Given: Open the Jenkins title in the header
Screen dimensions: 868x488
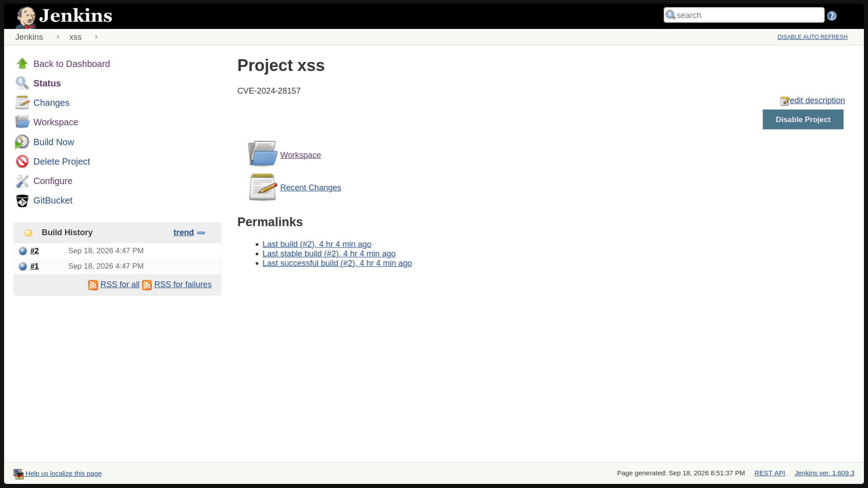Looking at the screenshot, I should click(75, 16).
